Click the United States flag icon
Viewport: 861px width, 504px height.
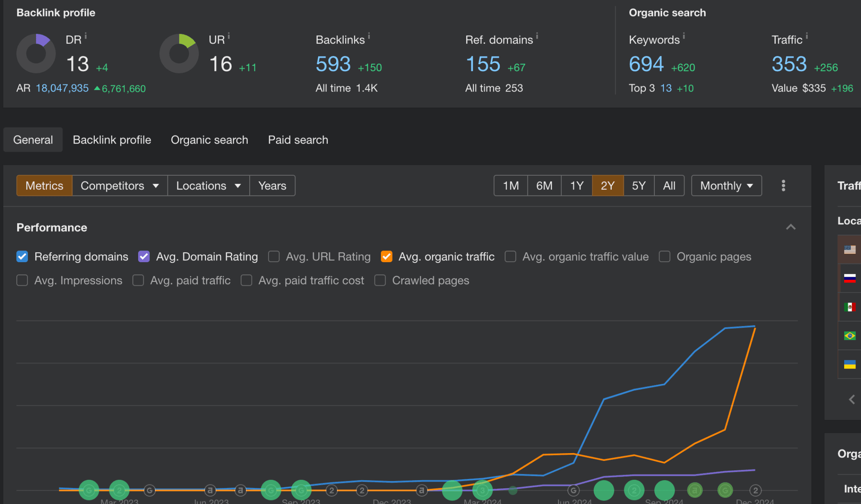tap(850, 250)
